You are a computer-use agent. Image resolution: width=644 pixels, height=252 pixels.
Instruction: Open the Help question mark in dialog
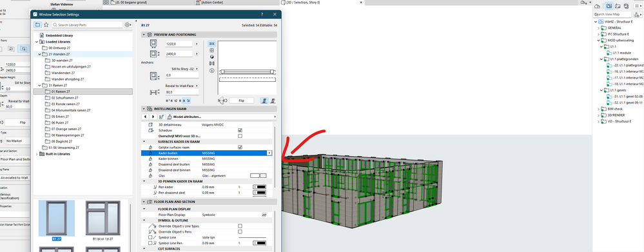tap(262, 14)
